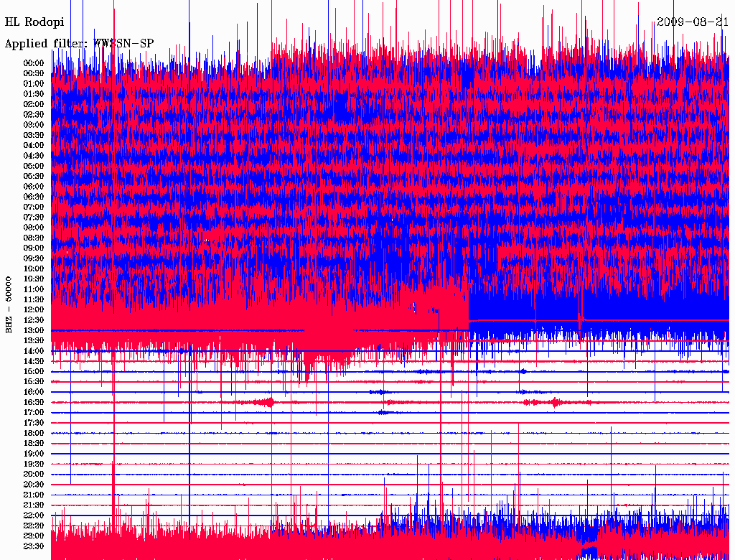This screenshot has height=560, width=735.
Task: Select the 03:00 time label
Action: pos(34,125)
